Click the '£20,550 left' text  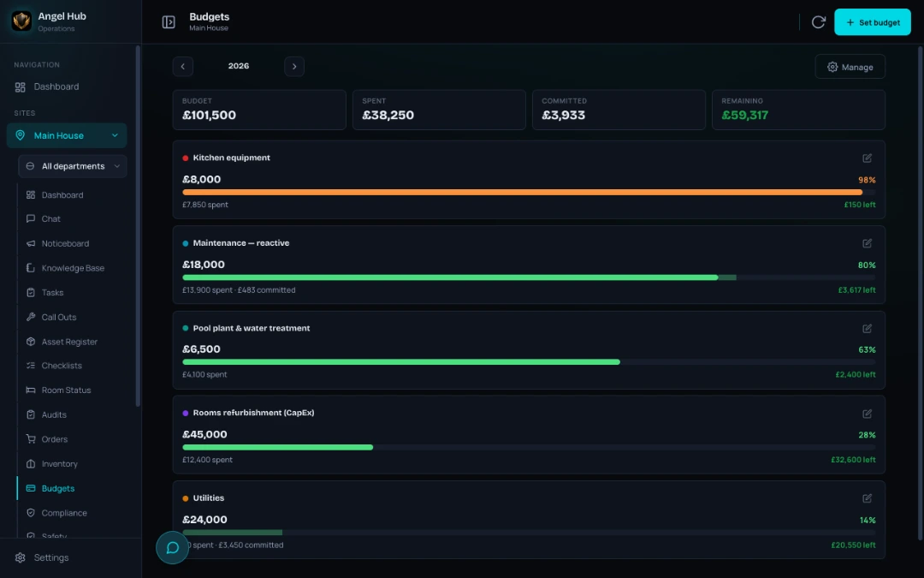click(x=853, y=545)
